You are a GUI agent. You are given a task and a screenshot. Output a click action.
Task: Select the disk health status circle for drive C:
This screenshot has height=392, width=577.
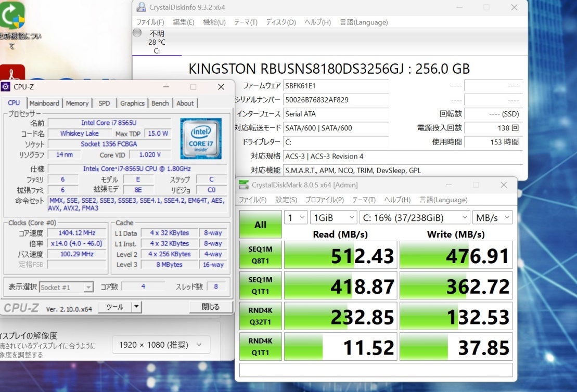(137, 33)
